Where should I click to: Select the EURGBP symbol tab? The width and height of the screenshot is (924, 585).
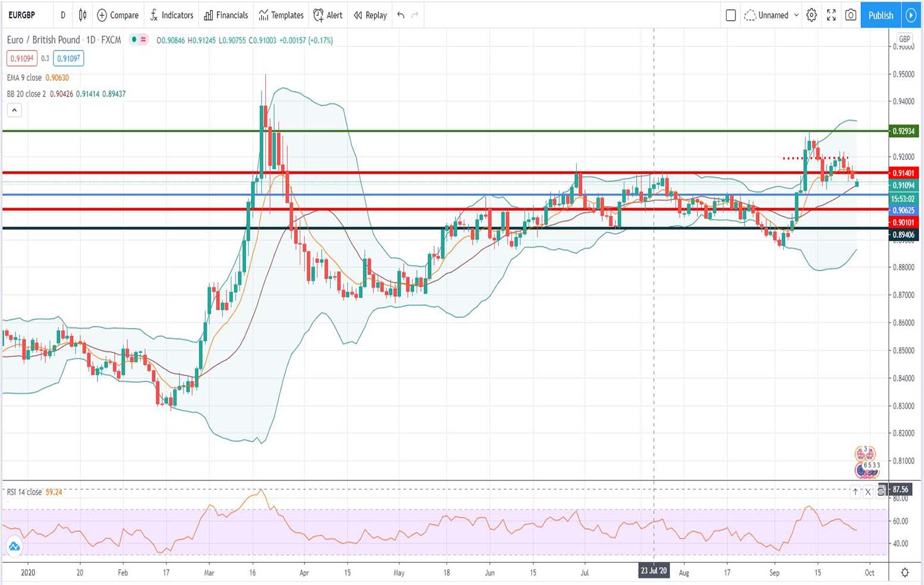pyautogui.click(x=21, y=15)
